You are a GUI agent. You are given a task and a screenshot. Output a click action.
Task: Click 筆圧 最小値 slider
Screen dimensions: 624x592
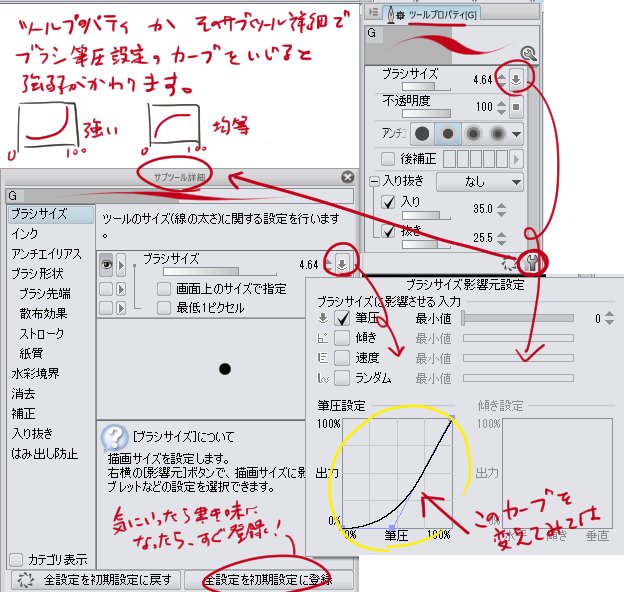517,317
